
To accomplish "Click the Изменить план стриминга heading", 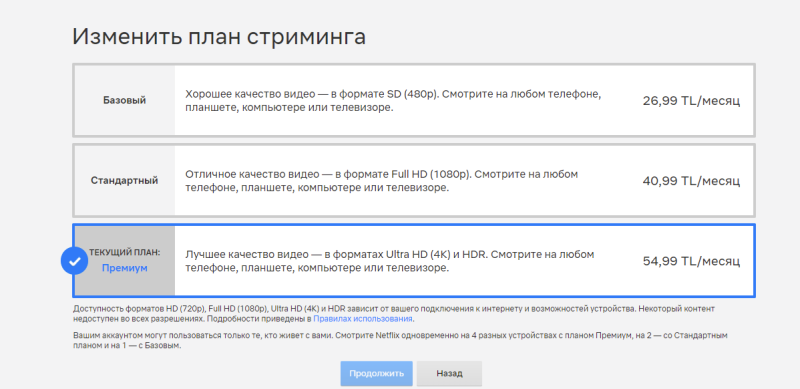I will click(x=219, y=37).
